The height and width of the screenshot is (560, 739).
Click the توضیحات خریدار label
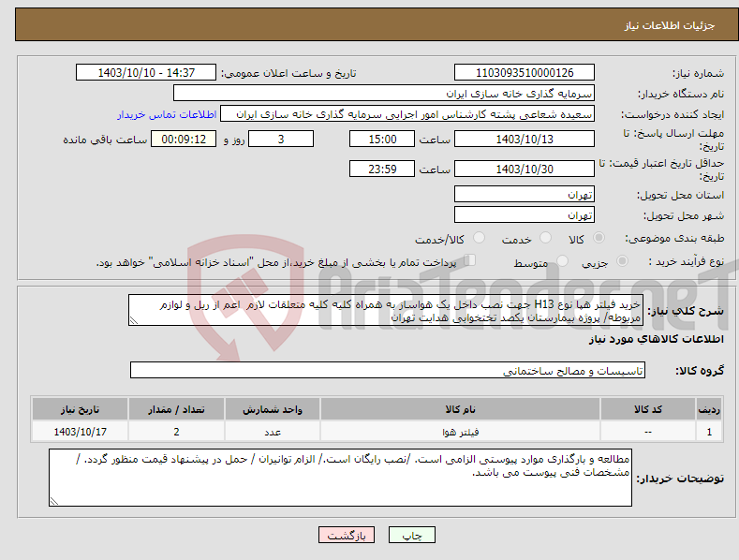680,479
